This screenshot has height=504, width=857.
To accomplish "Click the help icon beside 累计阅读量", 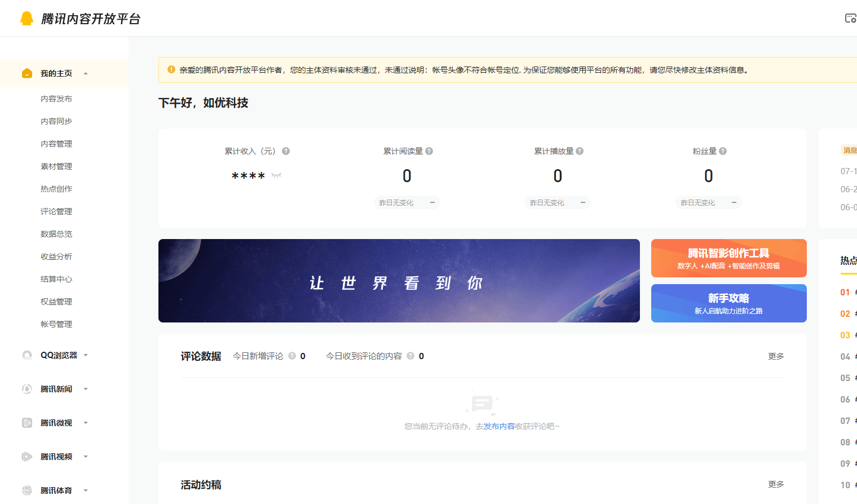I will pyautogui.click(x=429, y=151).
